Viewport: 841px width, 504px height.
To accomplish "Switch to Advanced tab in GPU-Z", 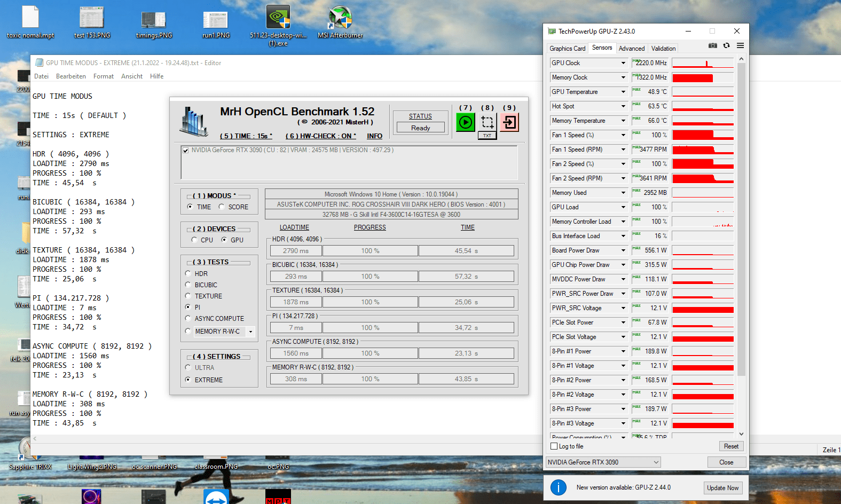I will tap(632, 49).
